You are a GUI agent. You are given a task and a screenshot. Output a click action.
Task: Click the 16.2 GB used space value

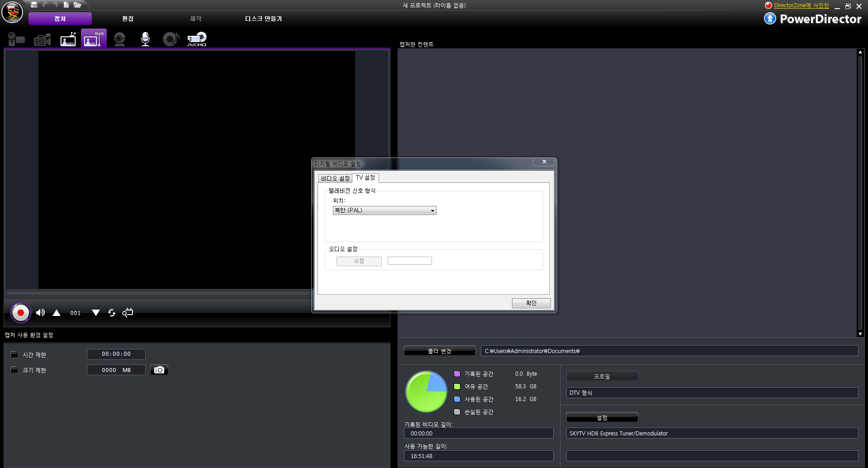click(x=526, y=399)
